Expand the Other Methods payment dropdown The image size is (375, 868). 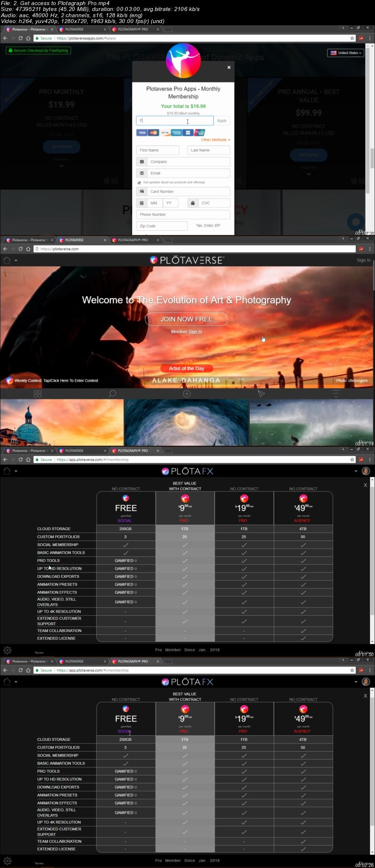click(215, 140)
